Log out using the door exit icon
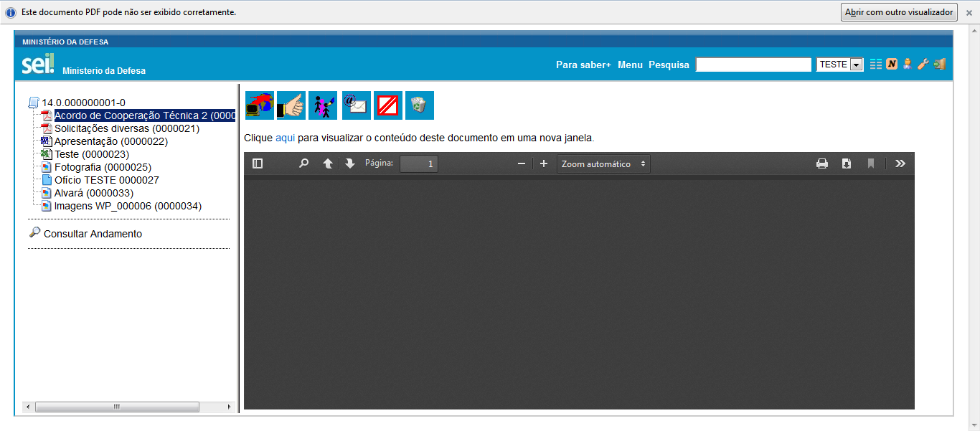This screenshot has height=431, width=980. pyautogui.click(x=939, y=64)
